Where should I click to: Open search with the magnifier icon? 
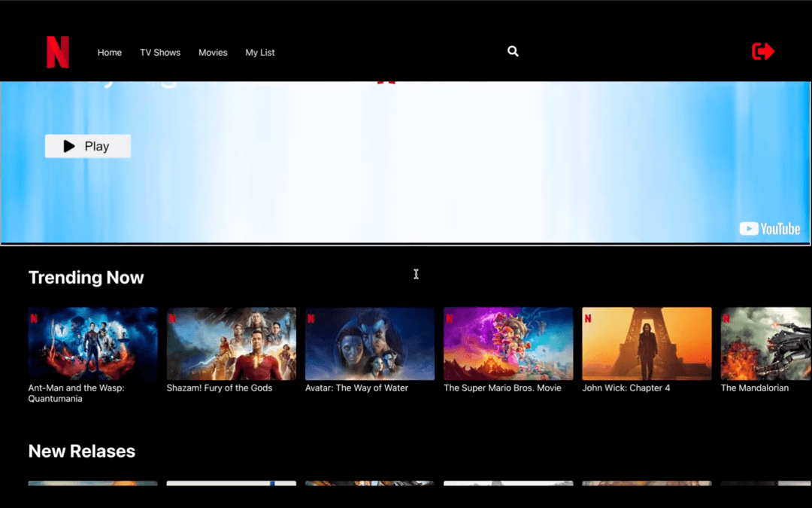[513, 51]
